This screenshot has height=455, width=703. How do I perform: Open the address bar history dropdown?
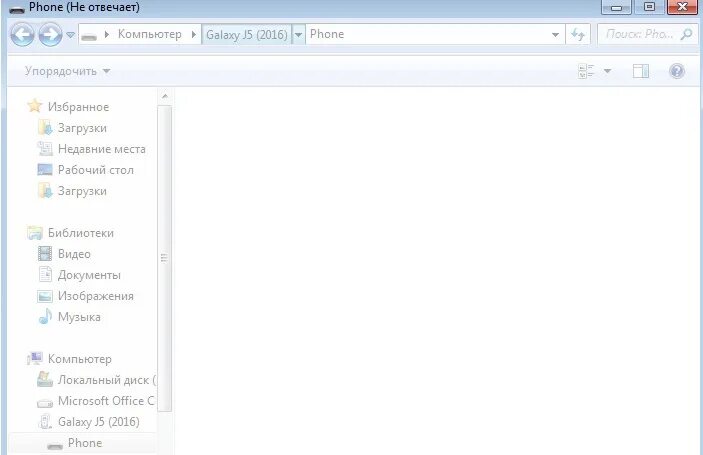click(555, 35)
